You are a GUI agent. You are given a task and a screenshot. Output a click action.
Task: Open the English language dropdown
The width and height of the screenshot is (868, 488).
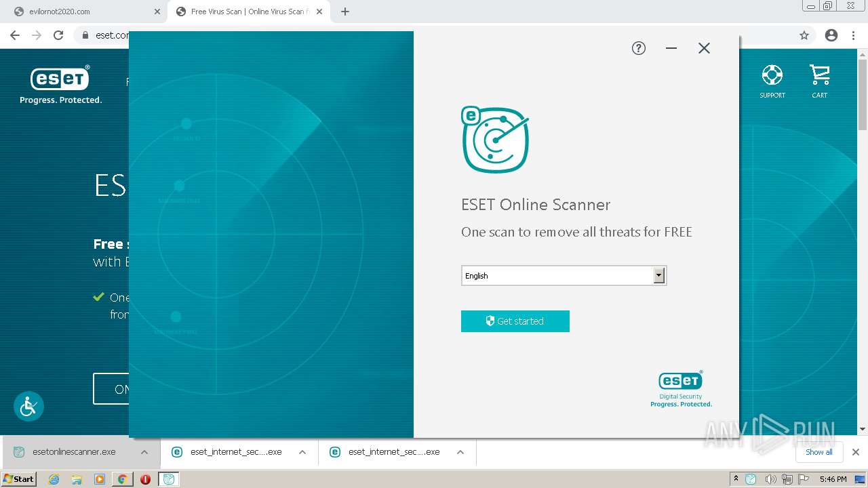point(564,275)
